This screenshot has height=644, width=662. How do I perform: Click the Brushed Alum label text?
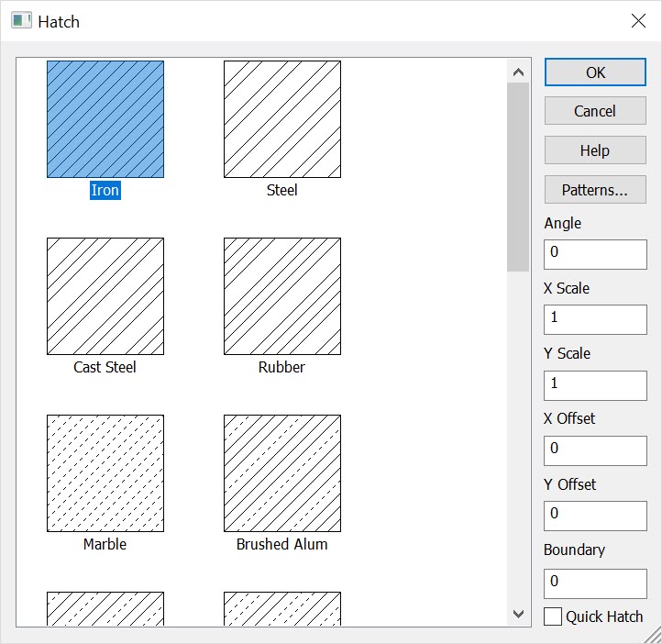[x=282, y=544]
